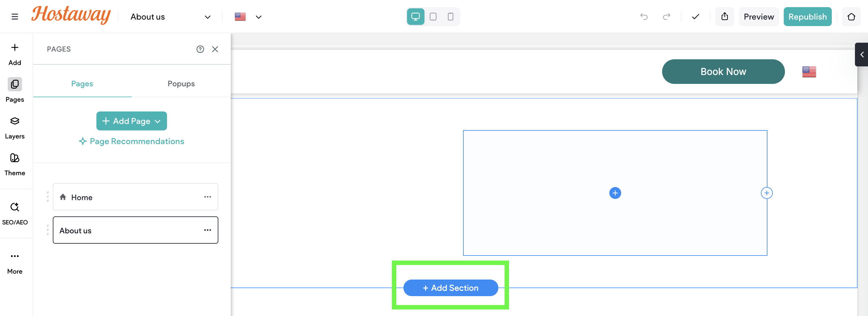Click the undo arrow
This screenshot has width=868, height=316.
[x=644, y=17]
